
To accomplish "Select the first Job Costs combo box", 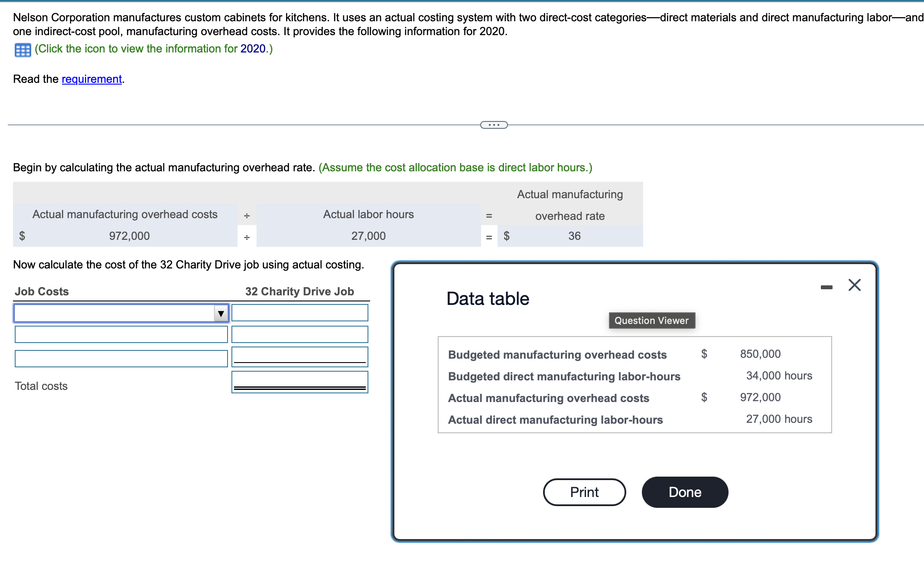I will tap(114, 313).
